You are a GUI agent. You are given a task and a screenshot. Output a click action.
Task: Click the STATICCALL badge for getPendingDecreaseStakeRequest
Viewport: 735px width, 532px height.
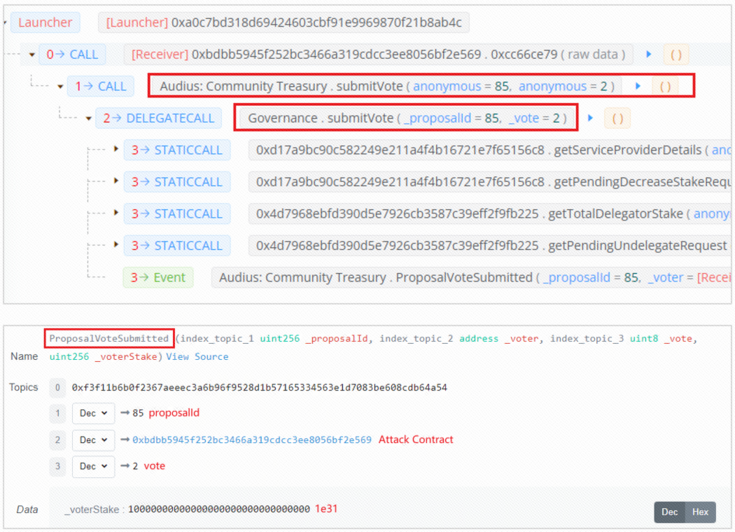177,182
